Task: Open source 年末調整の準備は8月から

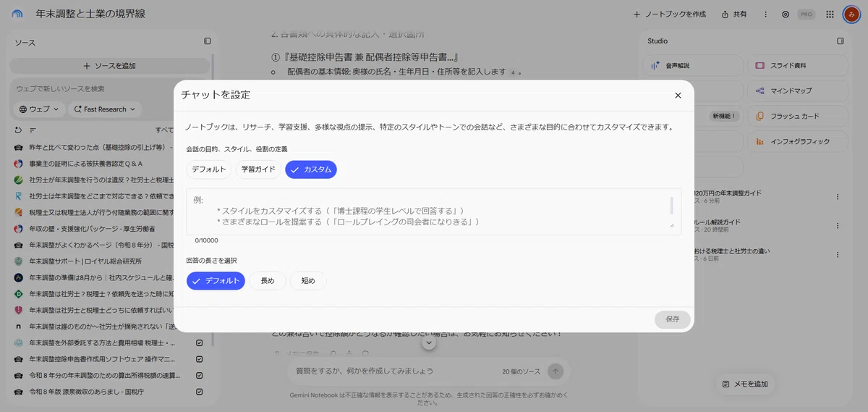Action: [101, 277]
